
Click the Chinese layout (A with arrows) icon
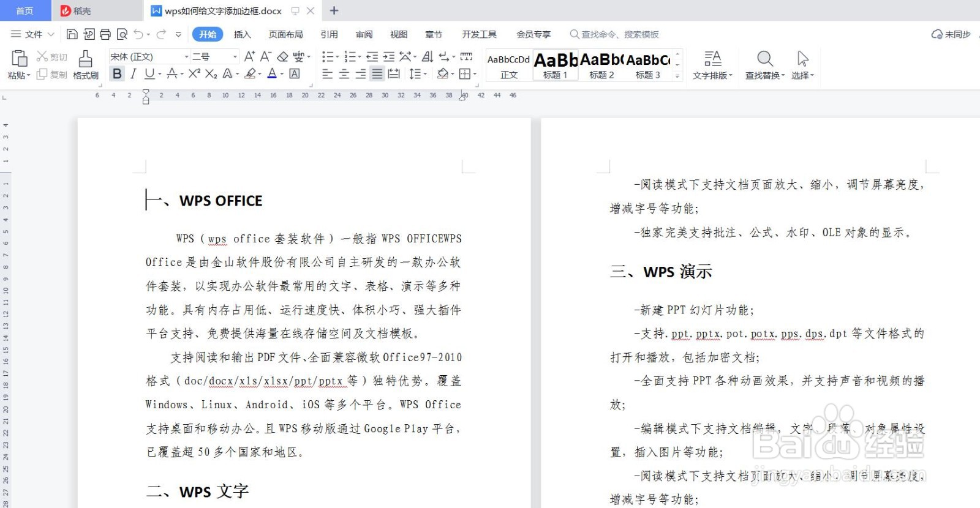[x=405, y=56]
